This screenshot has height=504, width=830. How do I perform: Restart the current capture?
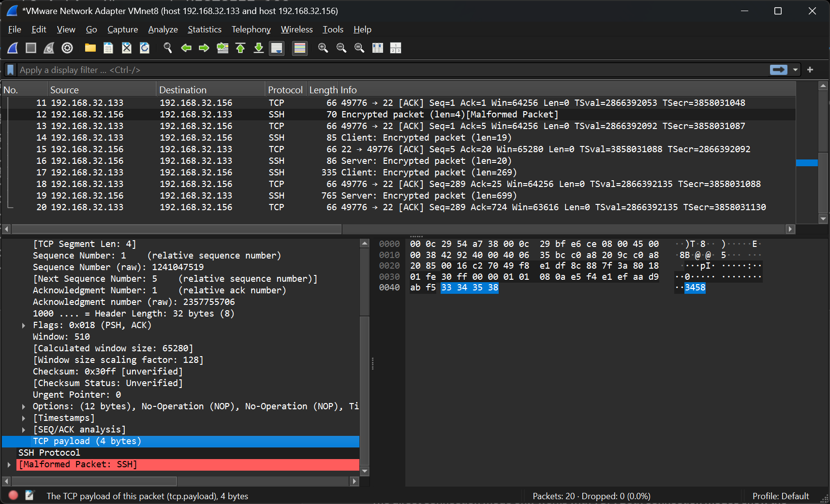pos(49,48)
